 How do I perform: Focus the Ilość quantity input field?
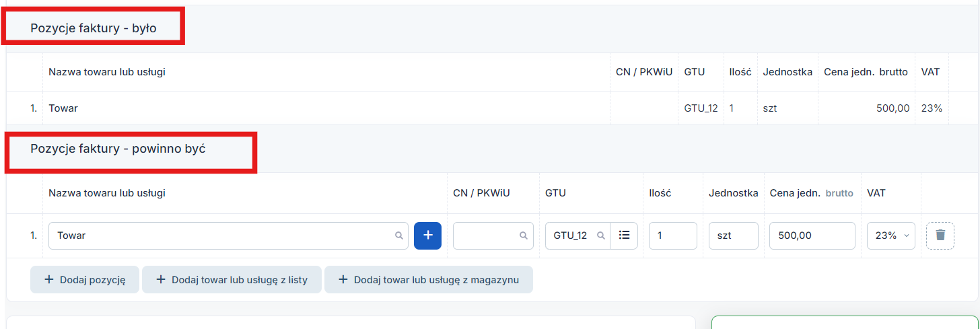(x=673, y=235)
